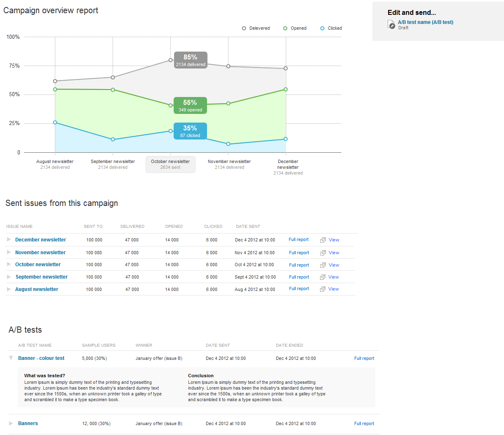Toggle the Clicked series in chart legend

pyautogui.click(x=331, y=28)
